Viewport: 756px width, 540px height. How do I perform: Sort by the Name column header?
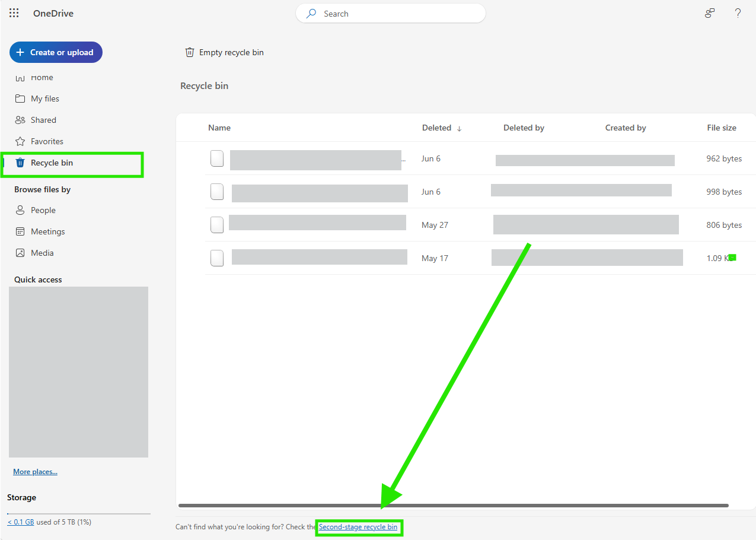219,128
